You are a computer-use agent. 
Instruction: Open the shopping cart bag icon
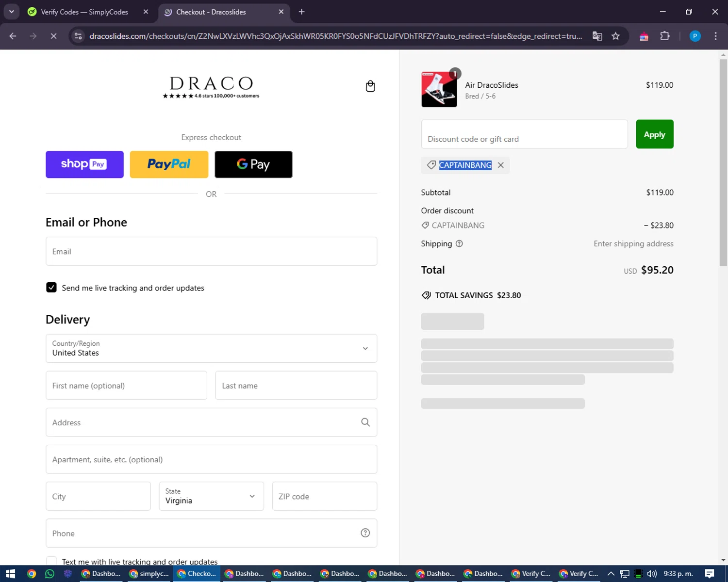(370, 86)
